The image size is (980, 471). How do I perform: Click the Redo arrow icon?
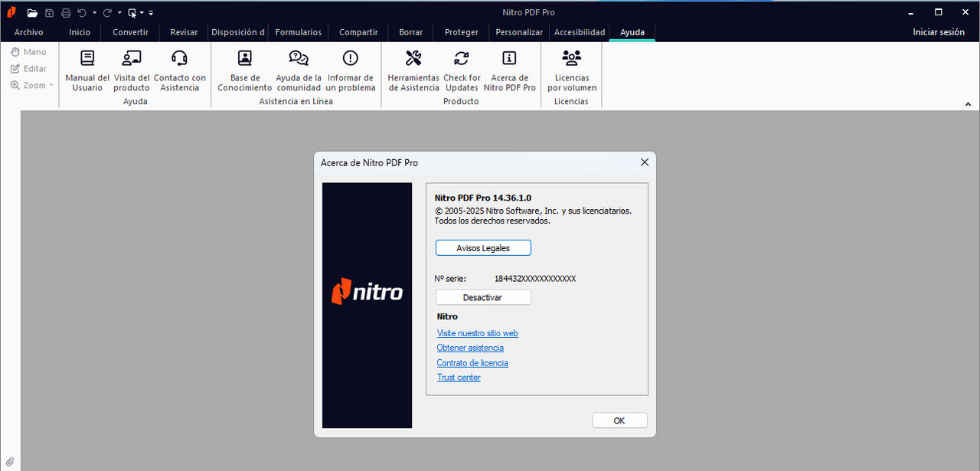pos(107,13)
